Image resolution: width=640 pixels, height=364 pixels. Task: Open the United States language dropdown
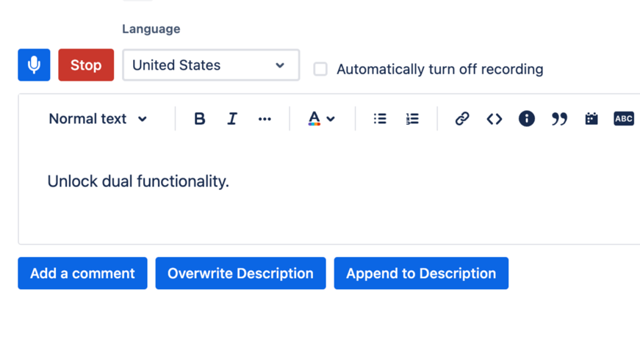point(211,65)
